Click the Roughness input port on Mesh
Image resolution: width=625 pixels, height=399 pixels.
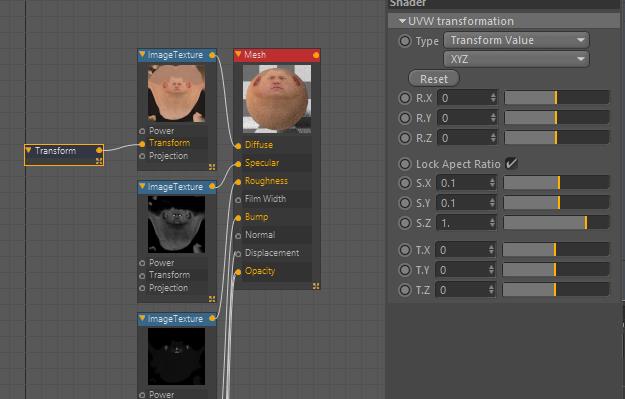coord(238,182)
